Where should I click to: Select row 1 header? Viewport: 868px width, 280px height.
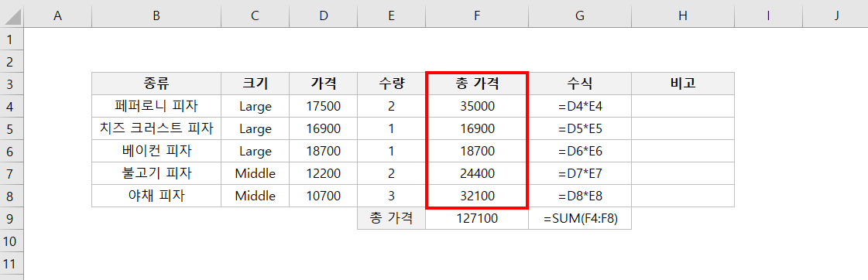(x=12, y=39)
